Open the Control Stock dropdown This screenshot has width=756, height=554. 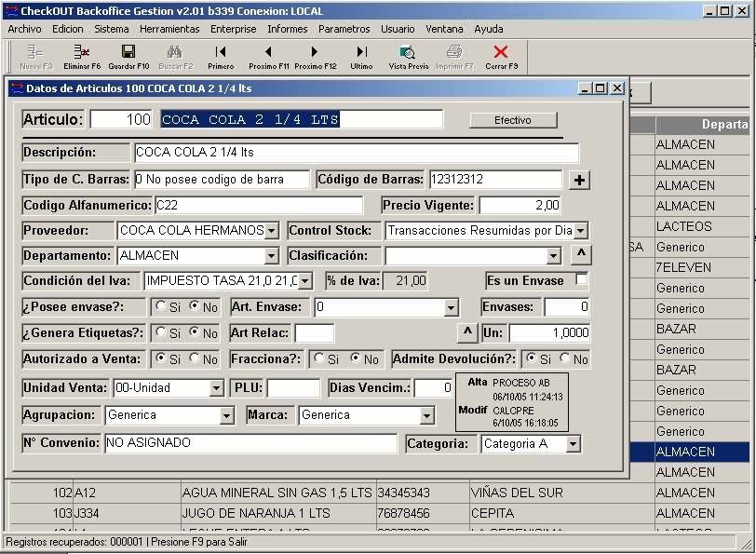581,231
